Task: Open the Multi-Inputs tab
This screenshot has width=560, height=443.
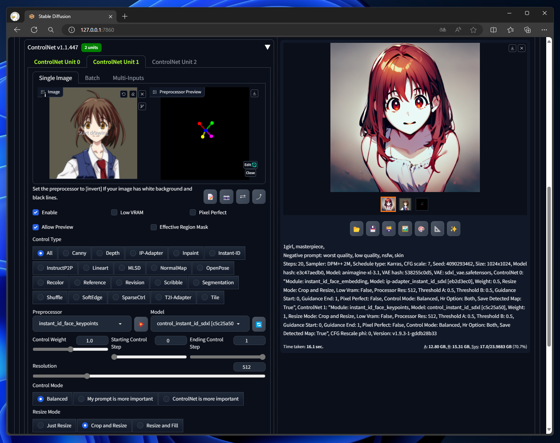Action: [x=128, y=78]
